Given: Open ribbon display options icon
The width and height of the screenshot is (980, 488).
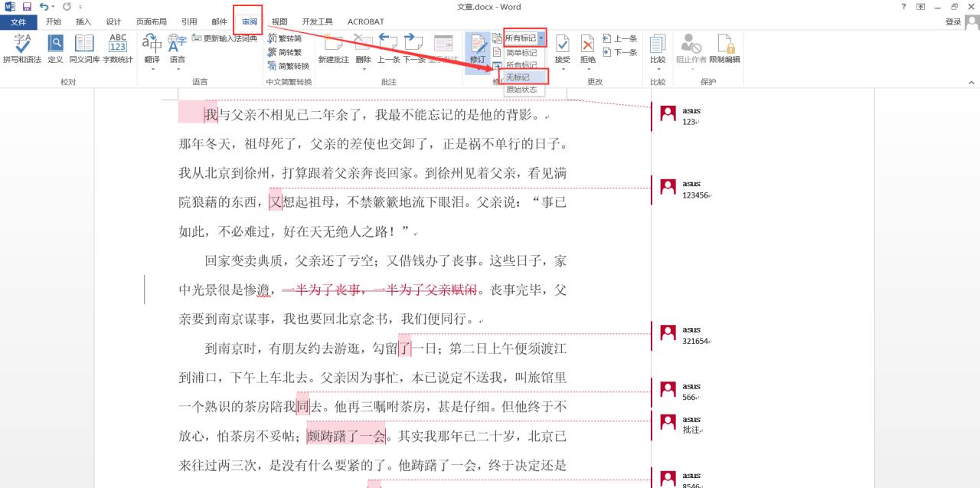Looking at the screenshot, I should tap(920, 7).
